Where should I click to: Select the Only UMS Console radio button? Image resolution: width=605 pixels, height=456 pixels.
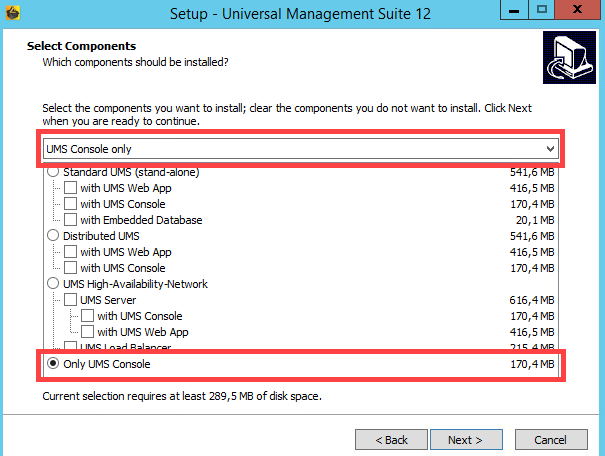54,364
